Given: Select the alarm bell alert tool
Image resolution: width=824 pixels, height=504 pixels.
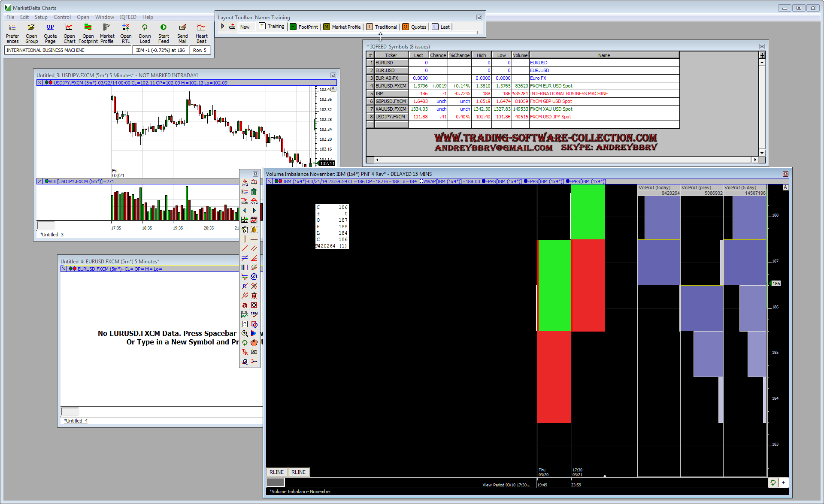Looking at the screenshot, I should (x=254, y=229).
